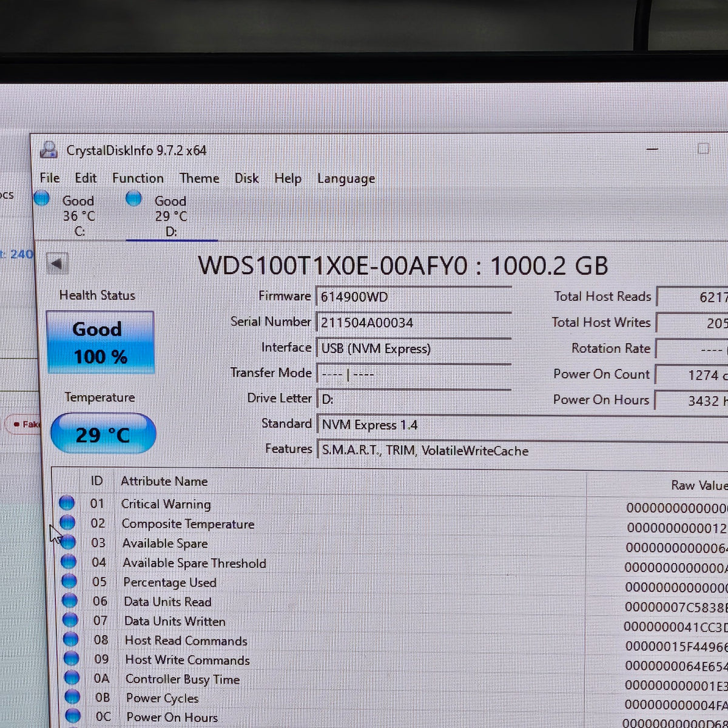The height and width of the screenshot is (728, 728).
Task: Click the Good 100 % health status button
Action: [x=100, y=342]
